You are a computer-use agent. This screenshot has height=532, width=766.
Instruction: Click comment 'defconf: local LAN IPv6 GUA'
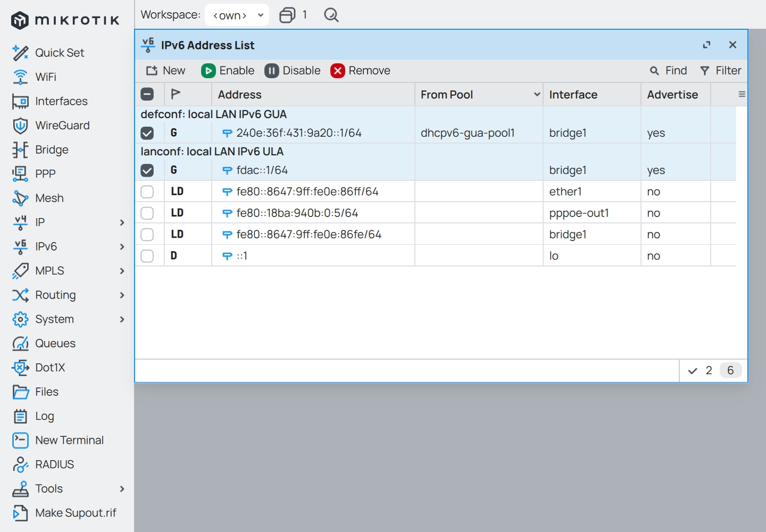click(214, 114)
